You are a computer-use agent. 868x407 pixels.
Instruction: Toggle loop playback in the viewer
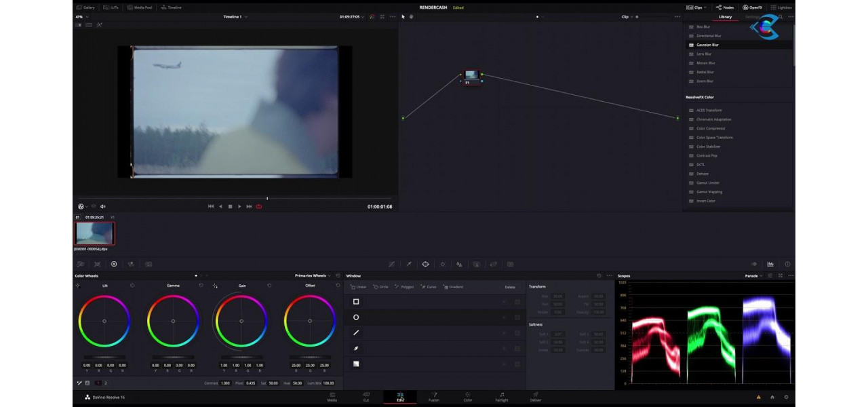(259, 206)
